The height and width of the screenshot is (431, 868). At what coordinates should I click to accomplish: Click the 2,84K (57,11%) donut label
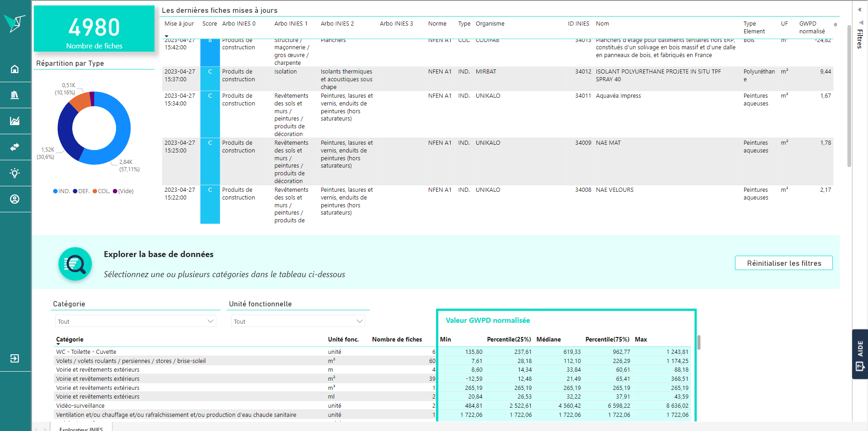(129, 166)
